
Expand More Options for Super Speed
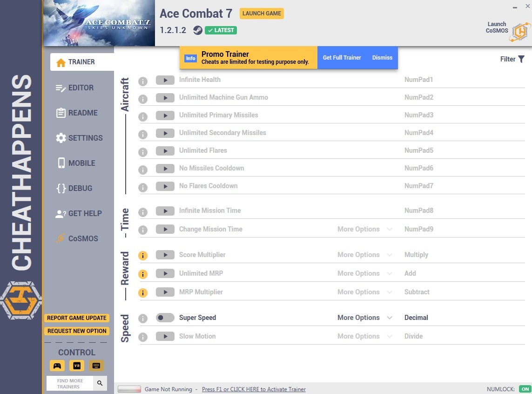tap(365, 318)
